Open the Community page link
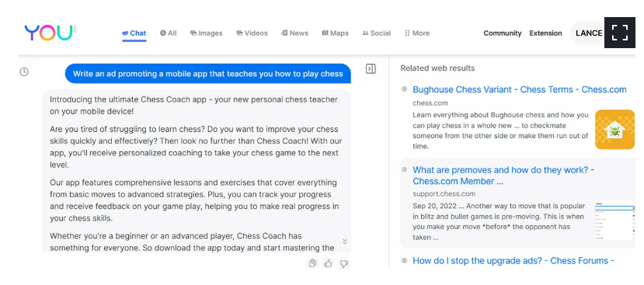The width and height of the screenshot is (644, 285). [x=503, y=33]
